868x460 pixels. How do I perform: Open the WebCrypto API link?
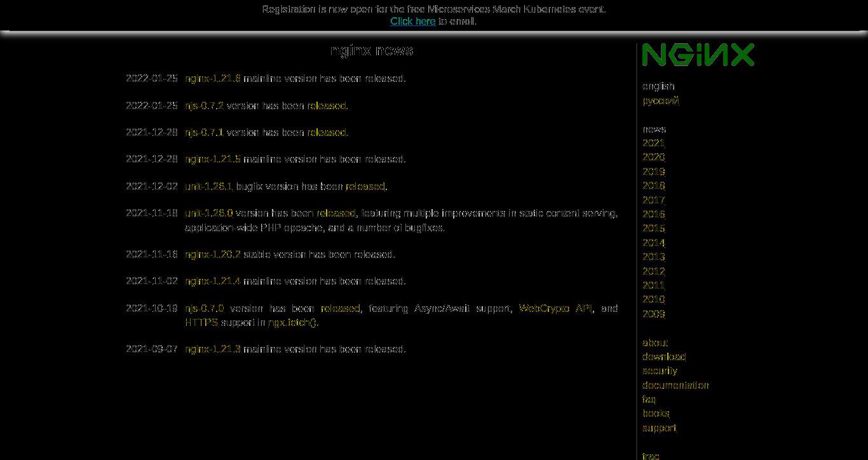[x=555, y=308]
